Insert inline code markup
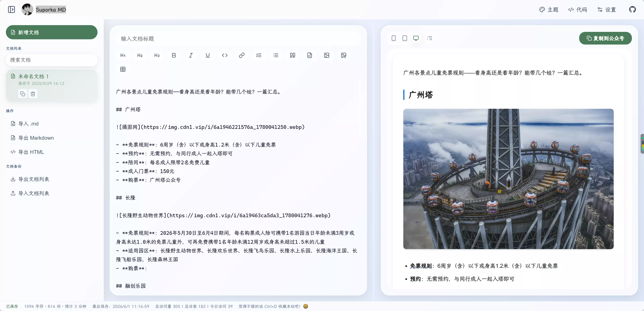The height and width of the screenshot is (311, 644). (224, 55)
